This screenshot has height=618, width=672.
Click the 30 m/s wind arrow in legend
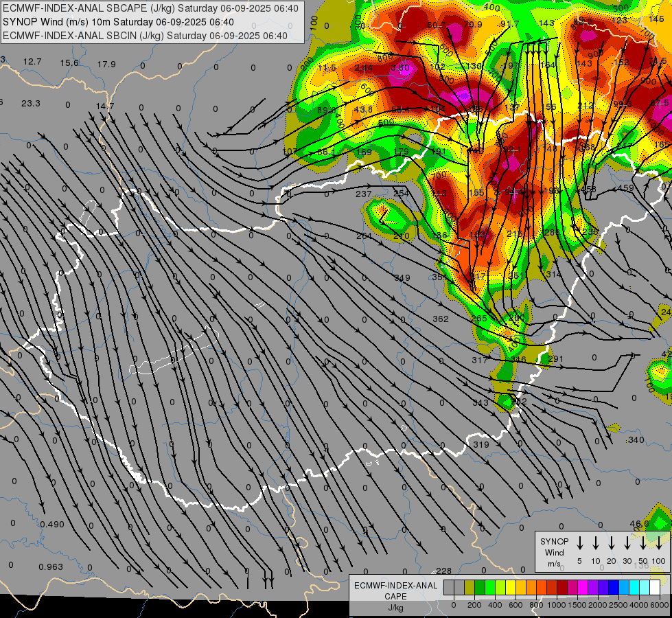(627, 542)
